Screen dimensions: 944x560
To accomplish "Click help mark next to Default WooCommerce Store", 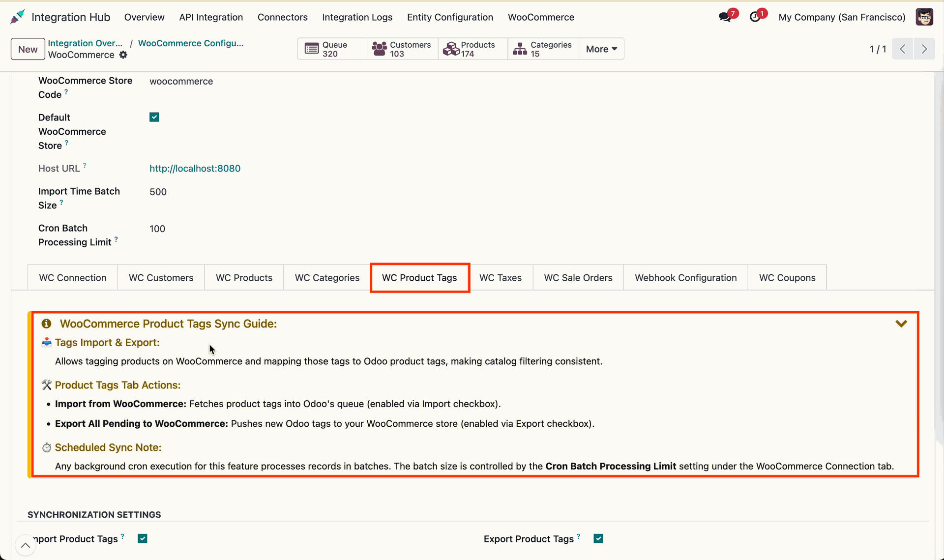I will coord(66,143).
